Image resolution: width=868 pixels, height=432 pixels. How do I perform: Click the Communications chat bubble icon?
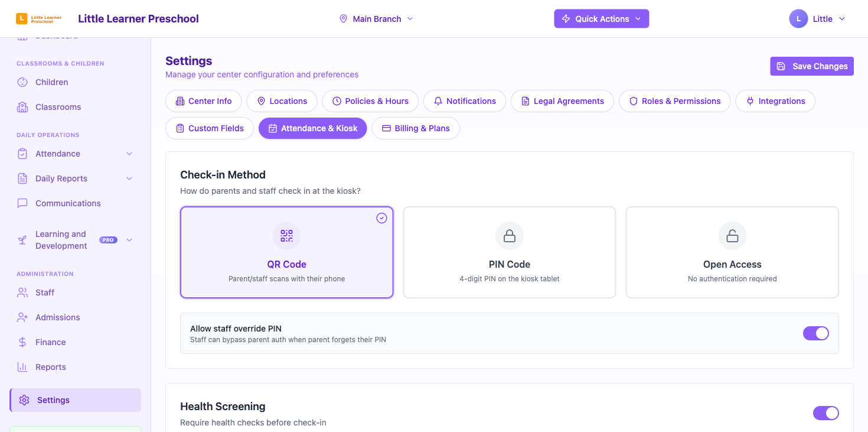click(22, 203)
